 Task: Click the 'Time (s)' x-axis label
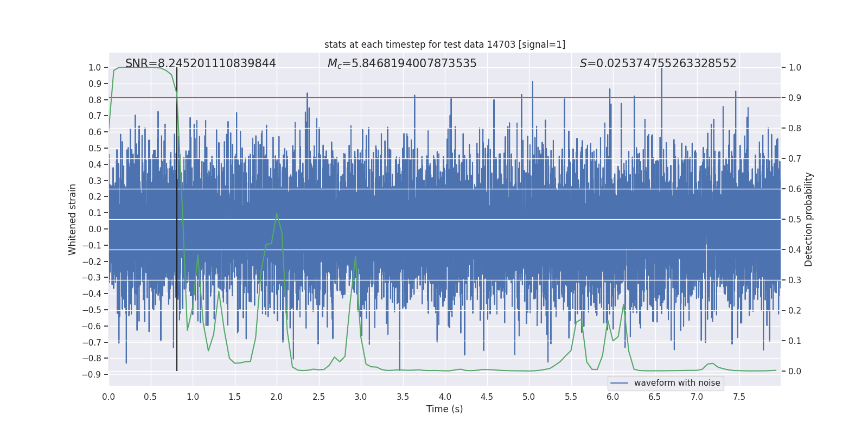pos(444,409)
